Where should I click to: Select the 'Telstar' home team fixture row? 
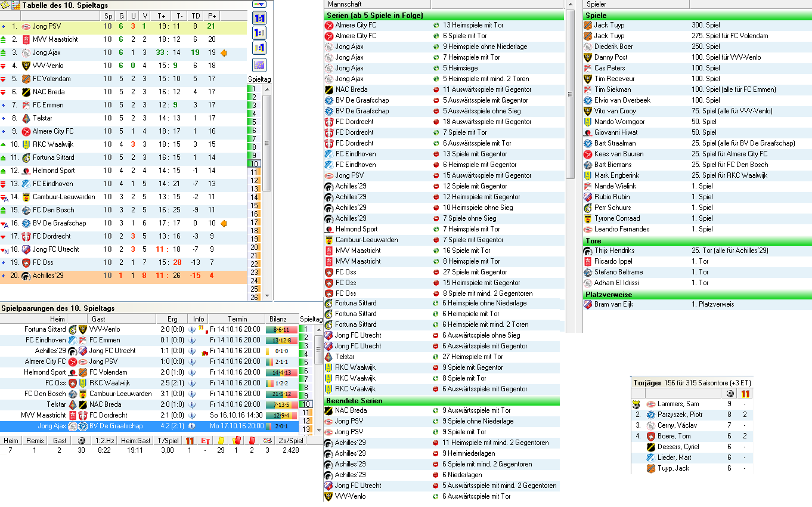coord(149,404)
